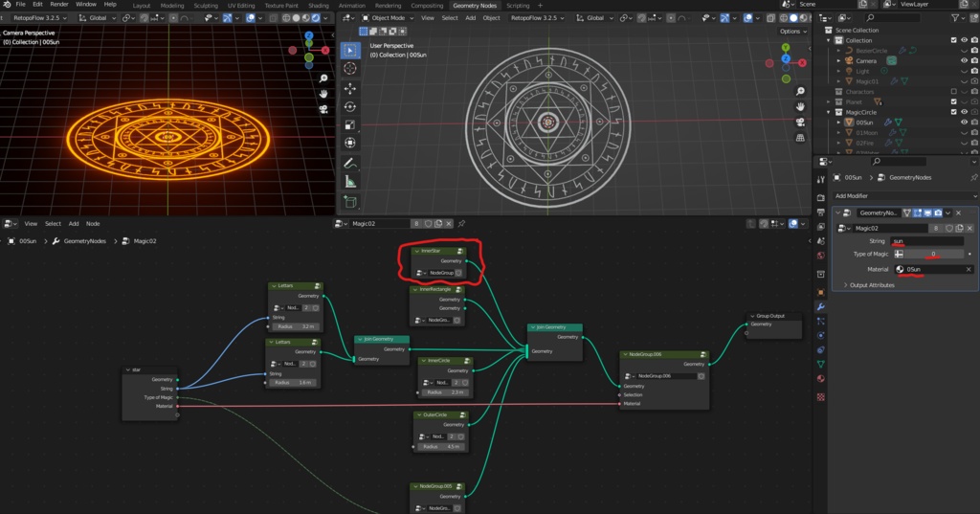980x514 pixels.
Task: Switch to the Scripting workspace tab
Action: [517, 5]
